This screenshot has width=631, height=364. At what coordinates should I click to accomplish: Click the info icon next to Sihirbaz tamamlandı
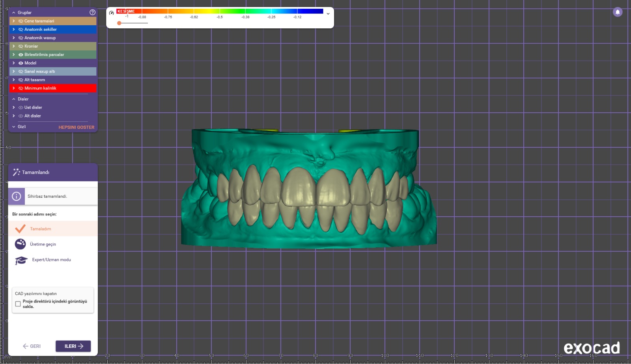pos(17,196)
